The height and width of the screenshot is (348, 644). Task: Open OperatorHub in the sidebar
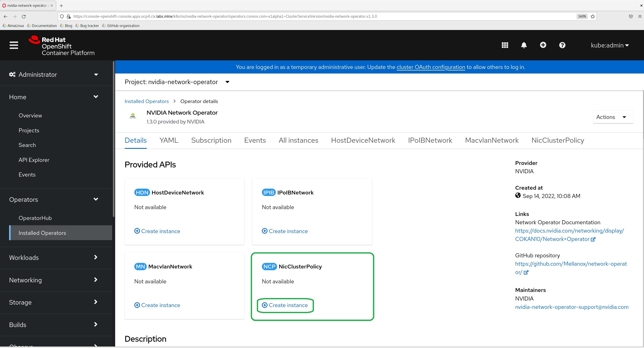point(35,218)
